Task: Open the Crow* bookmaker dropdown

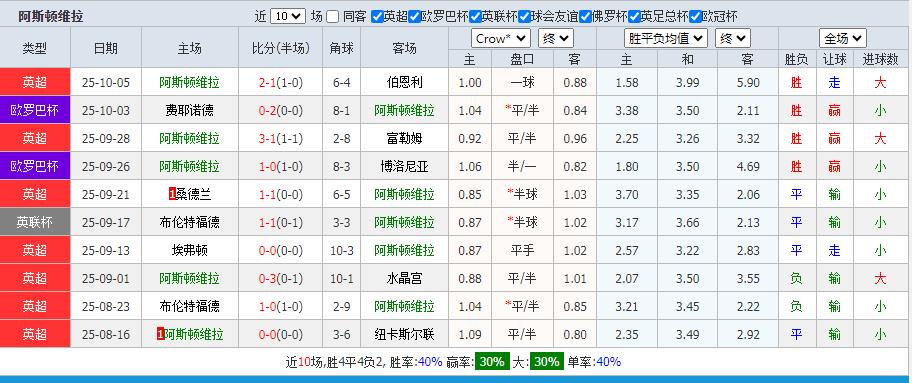Action: pos(501,39)
